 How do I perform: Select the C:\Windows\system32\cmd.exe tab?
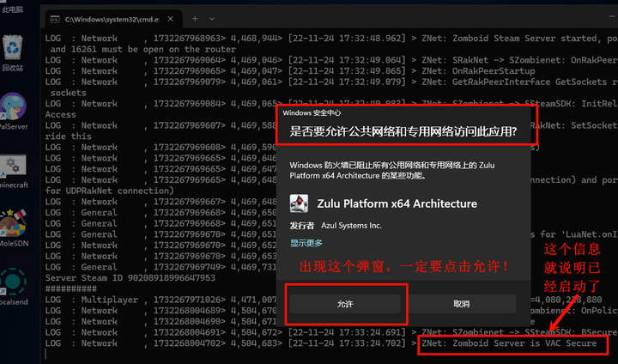click(x=113, y=19)
